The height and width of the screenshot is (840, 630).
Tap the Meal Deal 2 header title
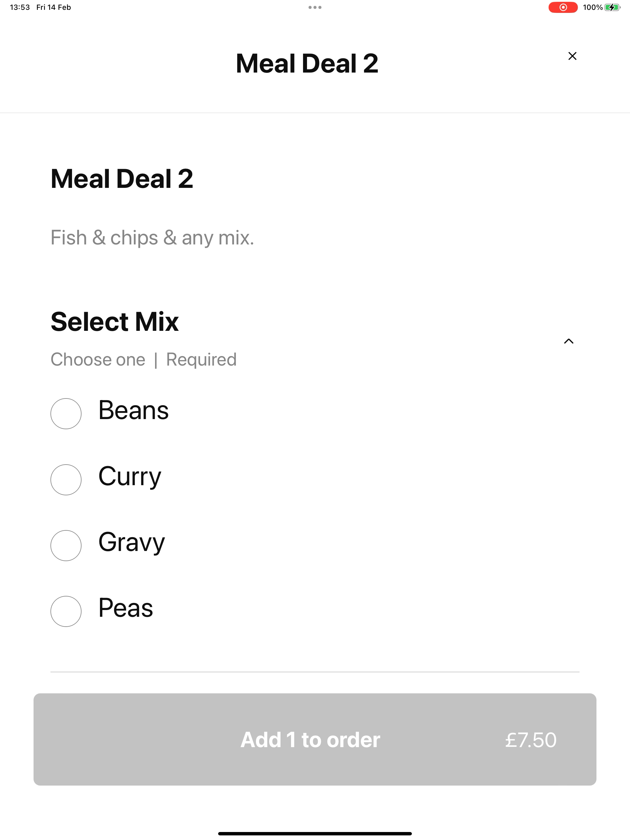pyautogui.click(x=307, y=63)
